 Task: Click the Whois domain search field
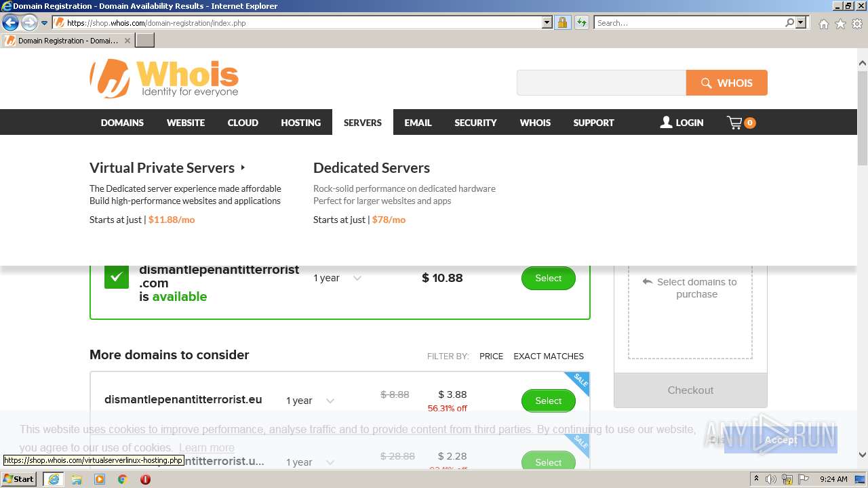point(601,83)
